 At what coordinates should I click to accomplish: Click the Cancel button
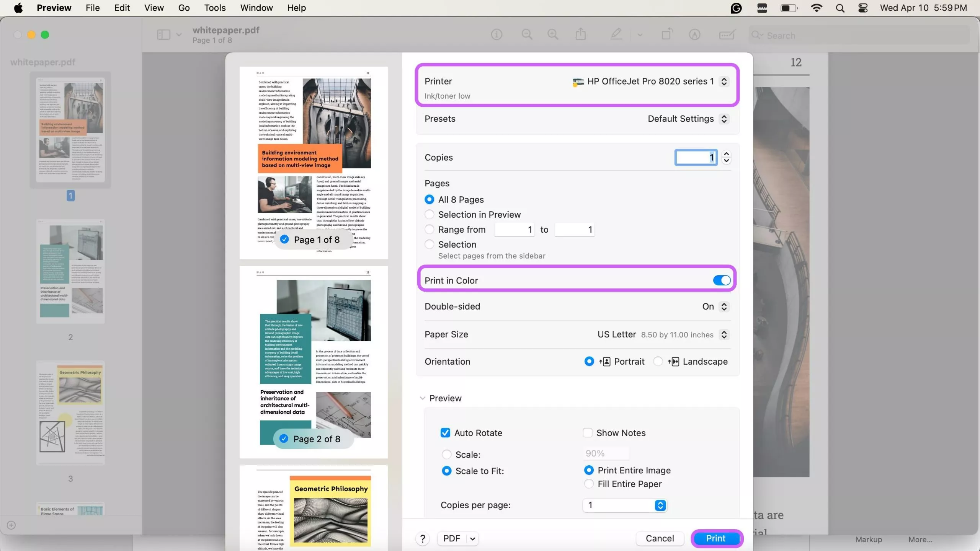[x=660, y=538]
